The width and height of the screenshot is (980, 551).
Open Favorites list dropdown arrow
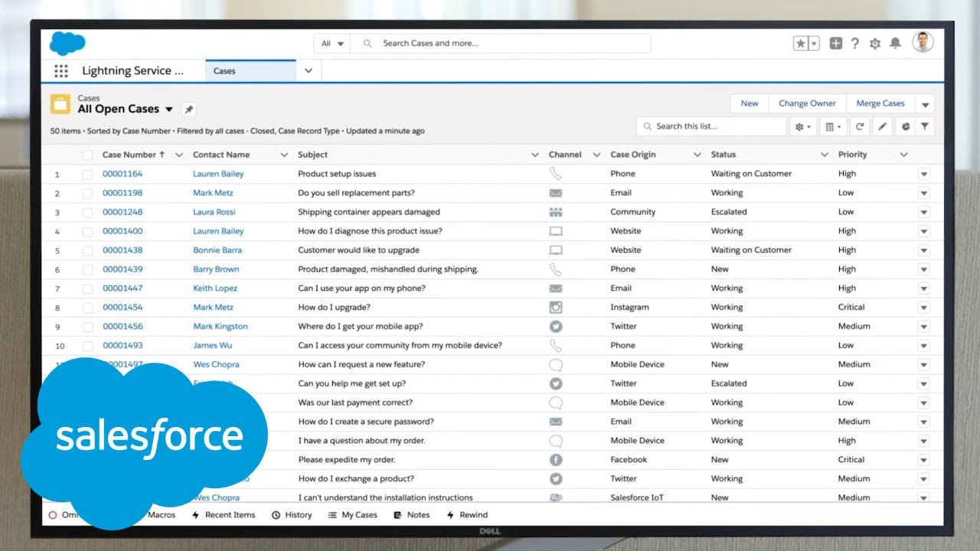(814, 44)
